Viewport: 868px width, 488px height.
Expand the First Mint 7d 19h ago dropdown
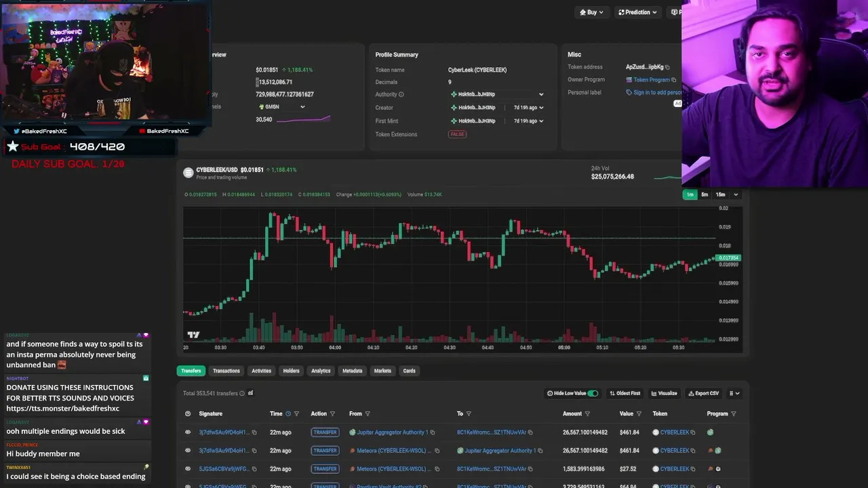pos(541,121)
